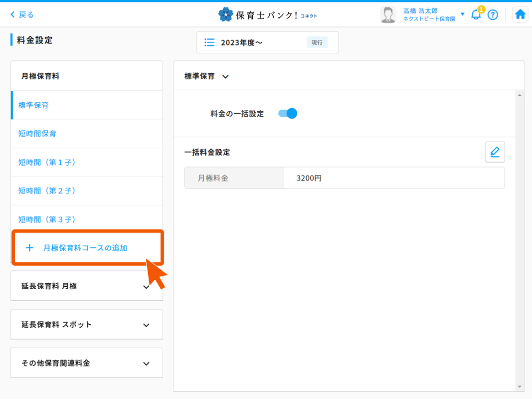
Task: Click the list icon beside 2023年度〜
Action: coord(210,42)
